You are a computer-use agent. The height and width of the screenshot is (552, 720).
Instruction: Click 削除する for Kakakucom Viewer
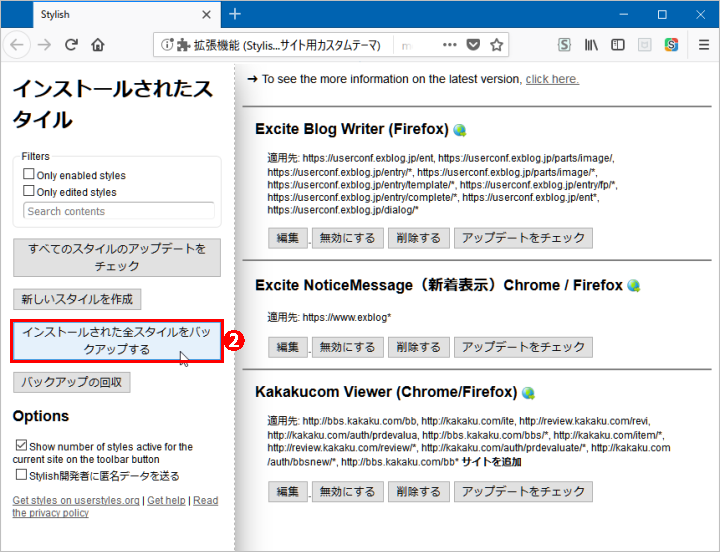(419, 491)
